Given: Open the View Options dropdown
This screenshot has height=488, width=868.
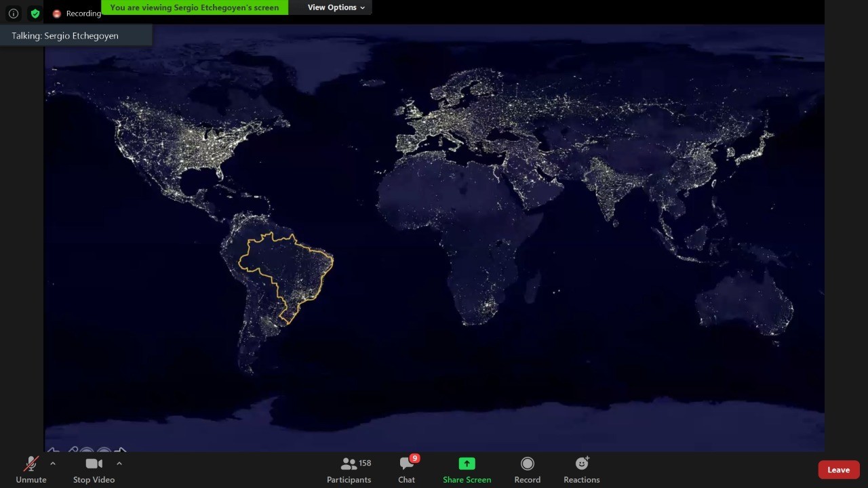Looking at the screenshot, I should [x=336, y=7].
